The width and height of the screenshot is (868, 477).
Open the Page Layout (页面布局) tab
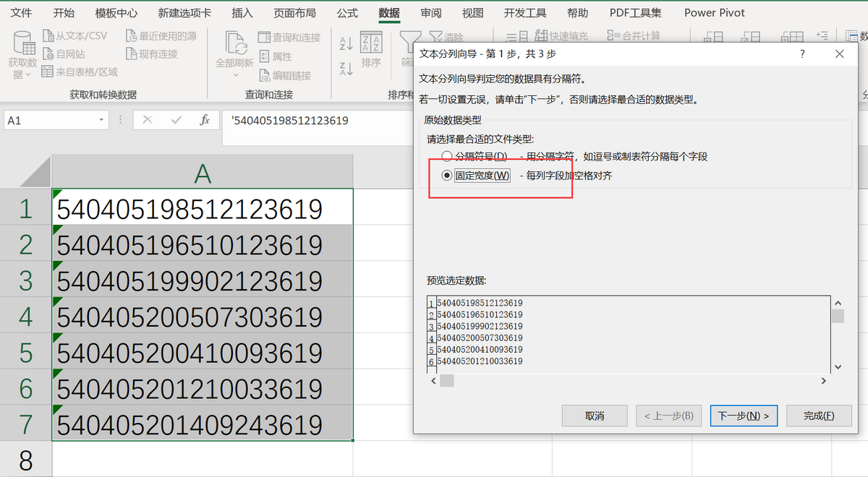pyautogui.click(x=294, y=13)
